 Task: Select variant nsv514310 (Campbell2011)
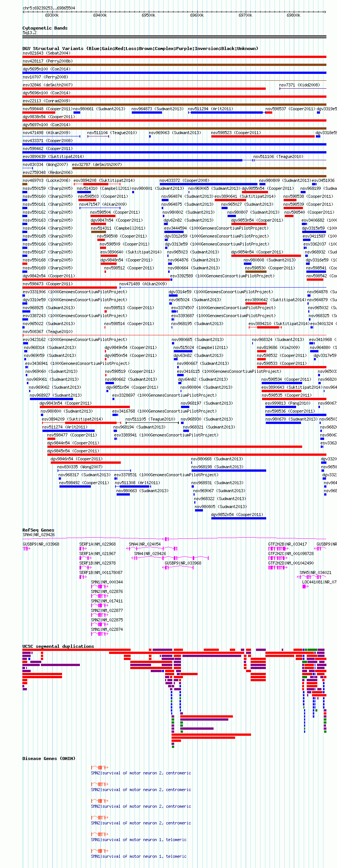(x=104, y=188)
